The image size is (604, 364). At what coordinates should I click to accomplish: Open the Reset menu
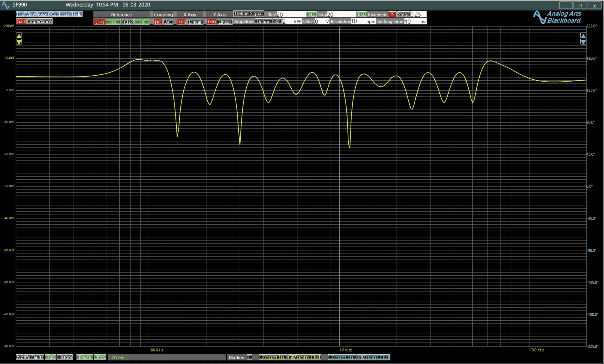coord(43,14)
